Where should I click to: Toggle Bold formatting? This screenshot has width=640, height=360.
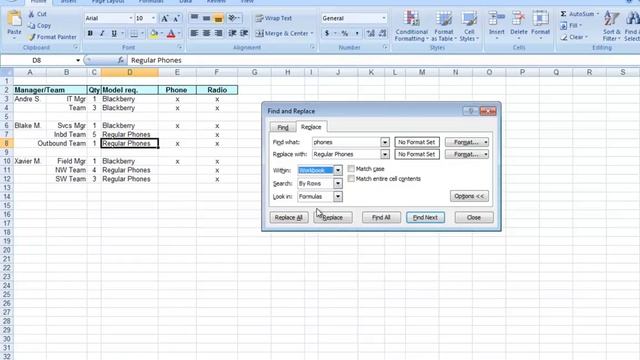(90, 33)
